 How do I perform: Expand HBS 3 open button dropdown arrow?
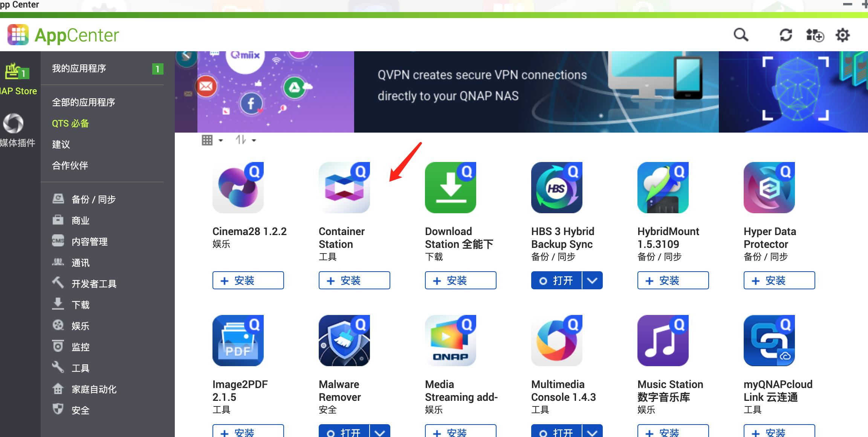click(592, 280)
